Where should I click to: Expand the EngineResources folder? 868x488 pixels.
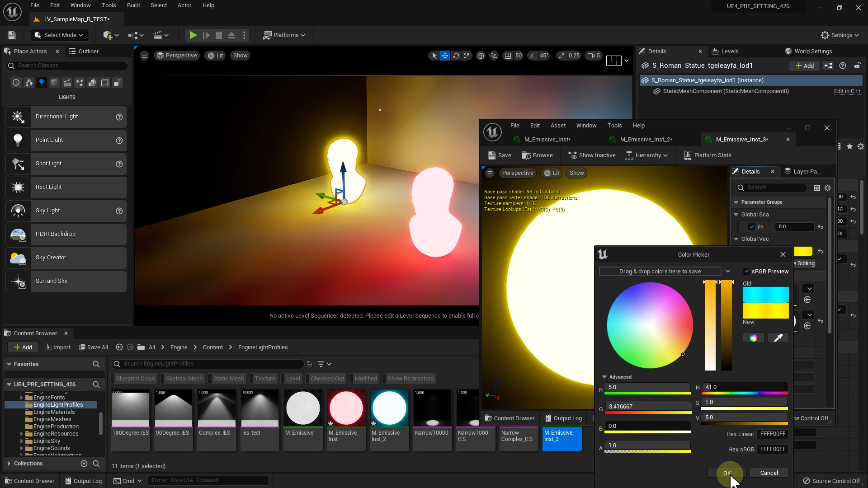tap(22, 434)
